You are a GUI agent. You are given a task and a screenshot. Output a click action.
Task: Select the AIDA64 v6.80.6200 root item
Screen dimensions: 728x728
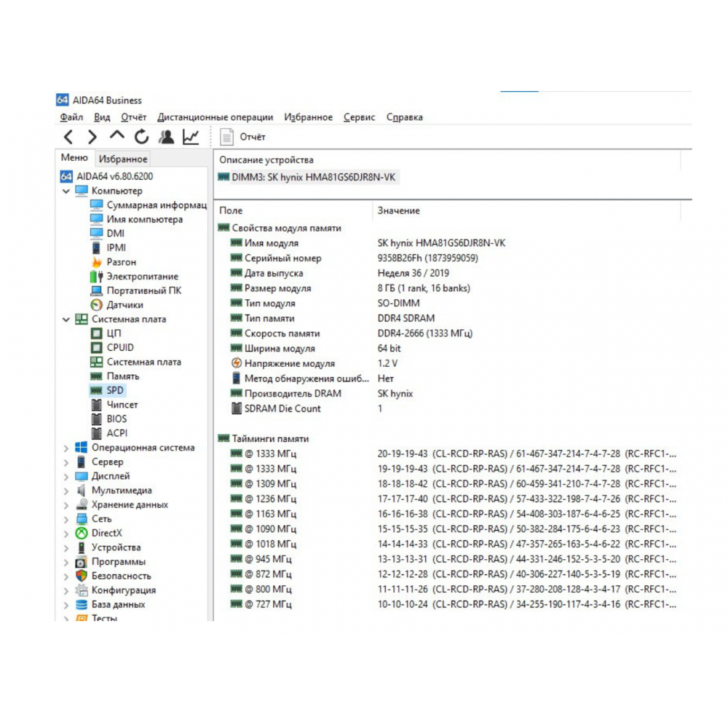pyautogui.click(x=106, y=176)
